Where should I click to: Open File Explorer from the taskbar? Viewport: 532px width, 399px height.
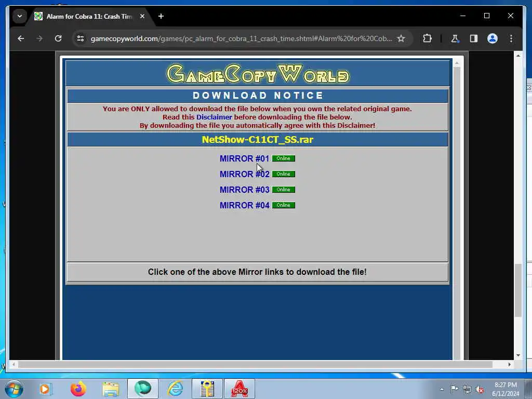point(111,389)
